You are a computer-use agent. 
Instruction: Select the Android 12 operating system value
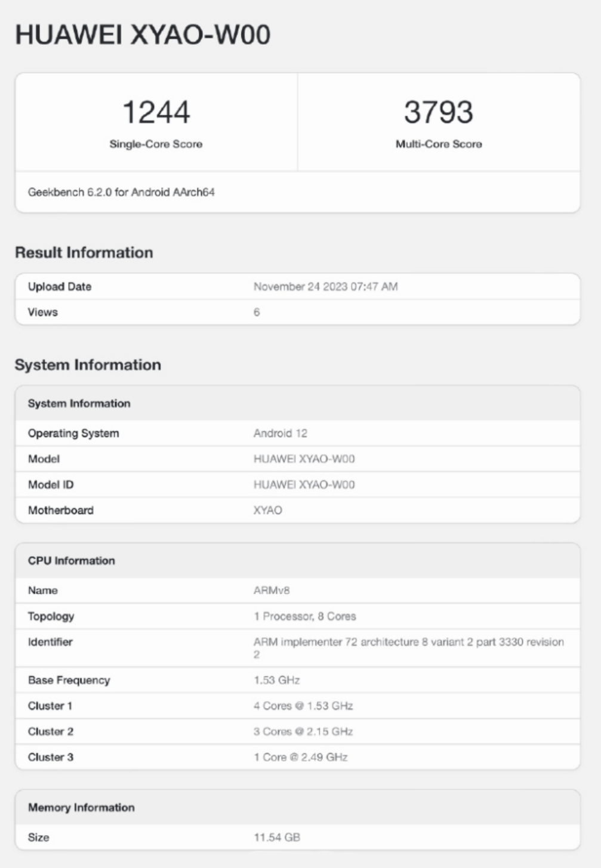click(281, 433)
